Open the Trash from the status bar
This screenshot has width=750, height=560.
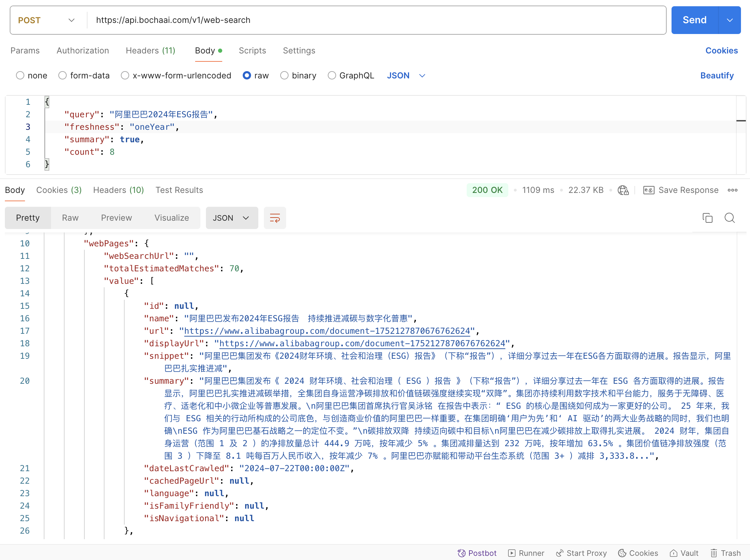[725, 553]
